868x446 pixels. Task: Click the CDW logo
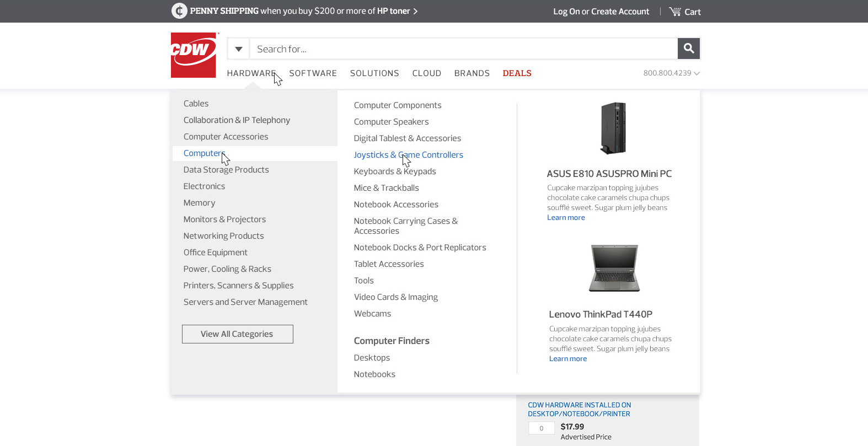(194, 55)
